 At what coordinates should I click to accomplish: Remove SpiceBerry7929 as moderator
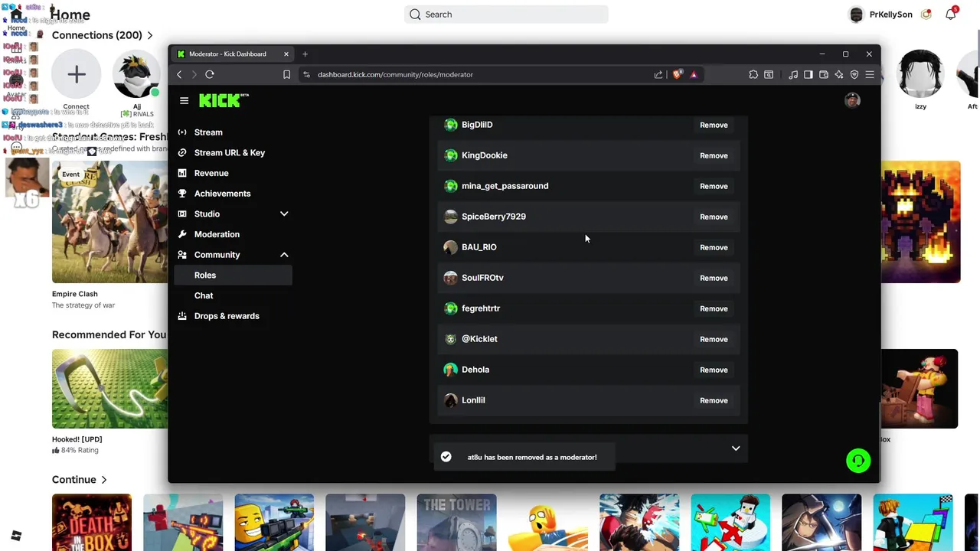(714, 217)
